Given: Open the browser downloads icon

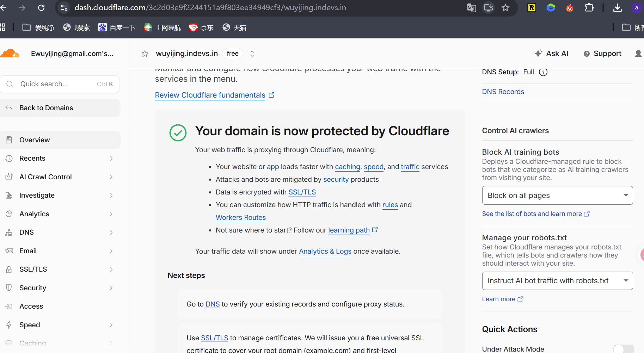Looking at the screenshot, I should click(x=618, y=8).
